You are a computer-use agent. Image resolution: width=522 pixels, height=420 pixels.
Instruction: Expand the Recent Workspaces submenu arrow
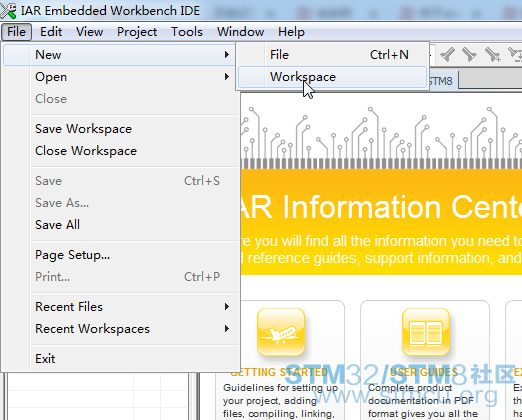coord(227,329)
